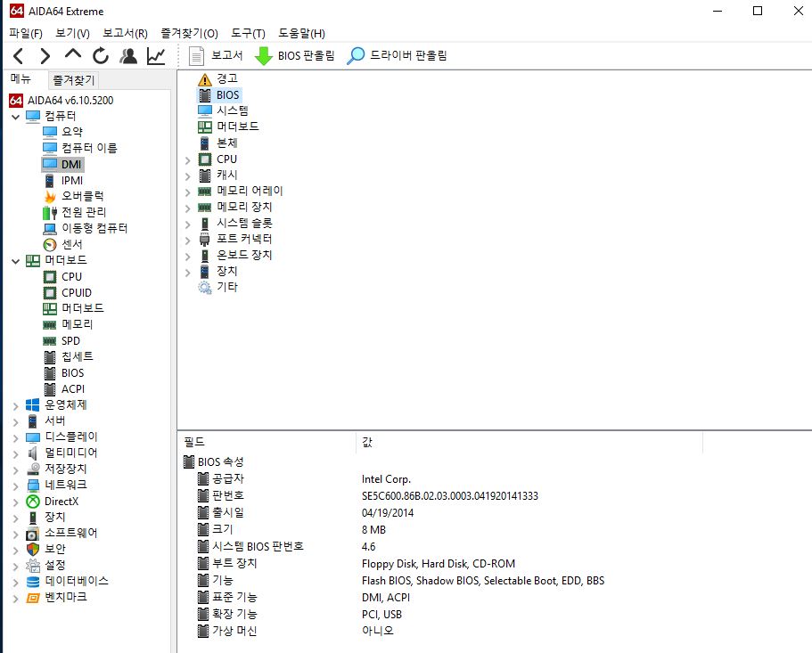Select the 출시일 value 04/19/2014
The height and width of the screenshot is (653, 812).
pyautogui.click(x=388, y=513)
